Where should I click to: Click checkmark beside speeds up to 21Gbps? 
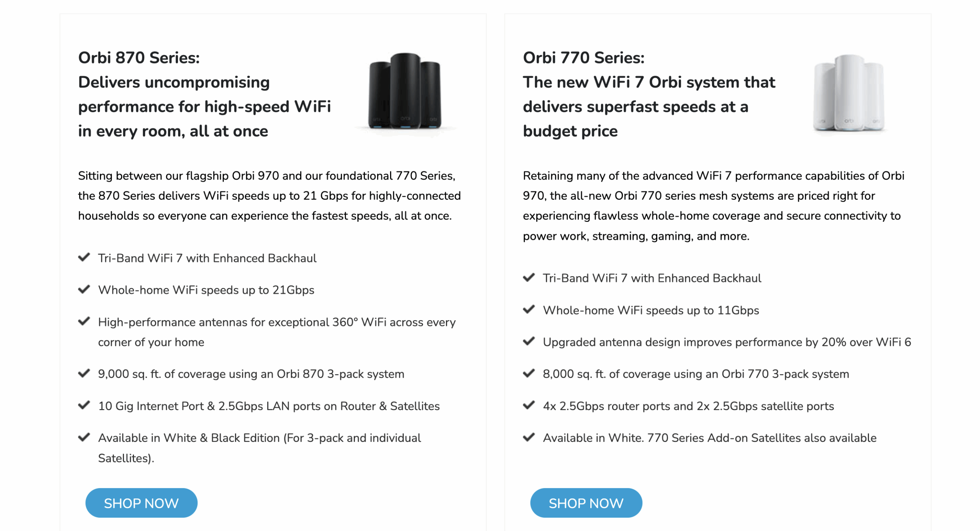(84, 289)
